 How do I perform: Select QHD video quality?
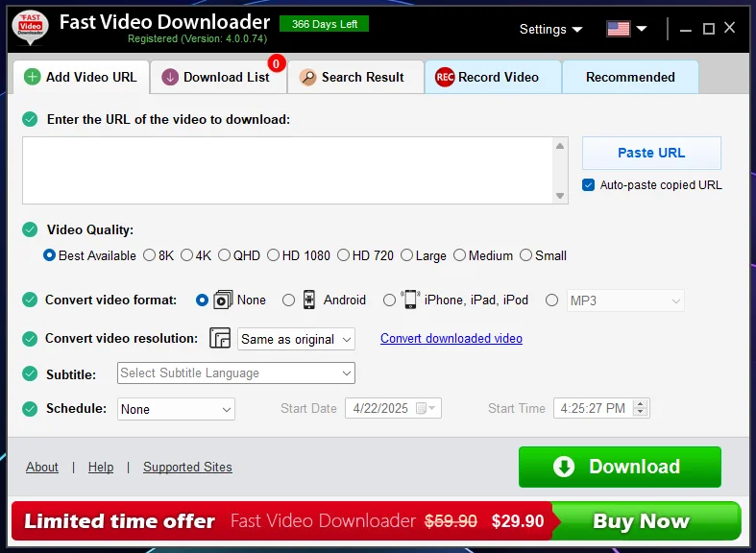pyautogui.click(x=224, y=255)
